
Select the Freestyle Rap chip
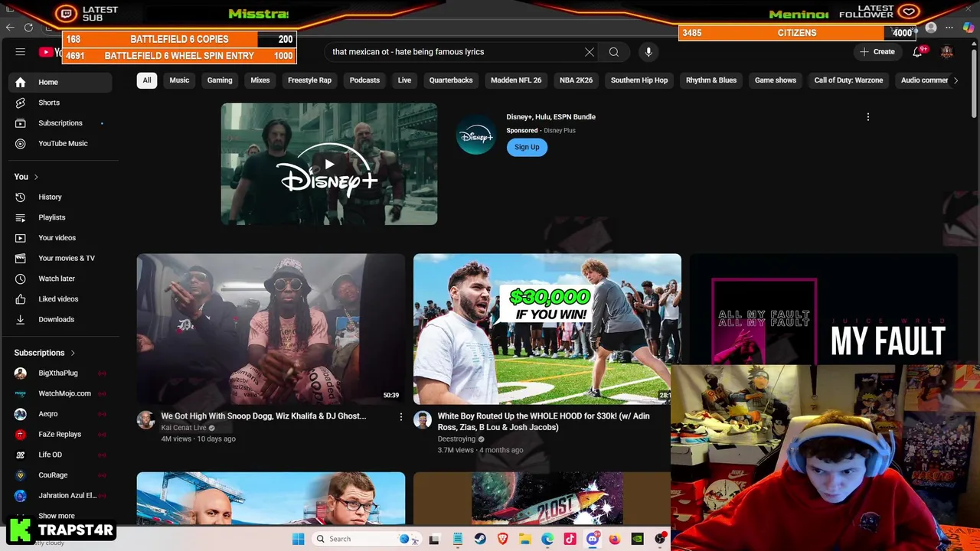[x=309, y=80]
